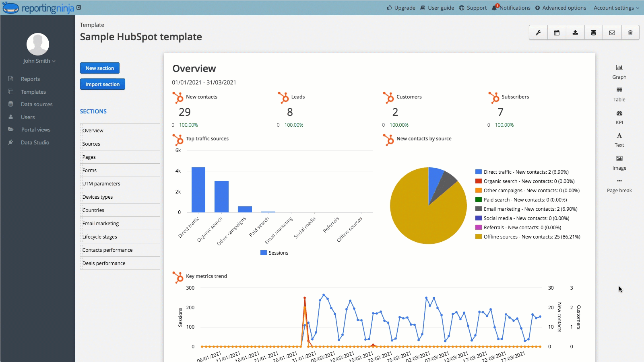Delete the template with the trash icon

click(631, 33)
